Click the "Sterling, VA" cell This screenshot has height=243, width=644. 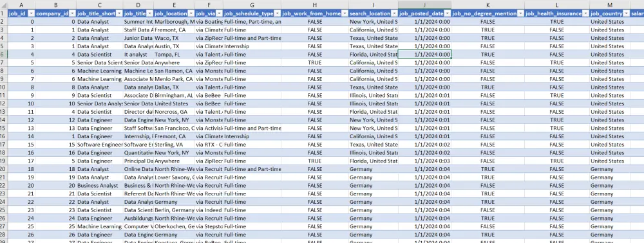[x=175, y=145]
